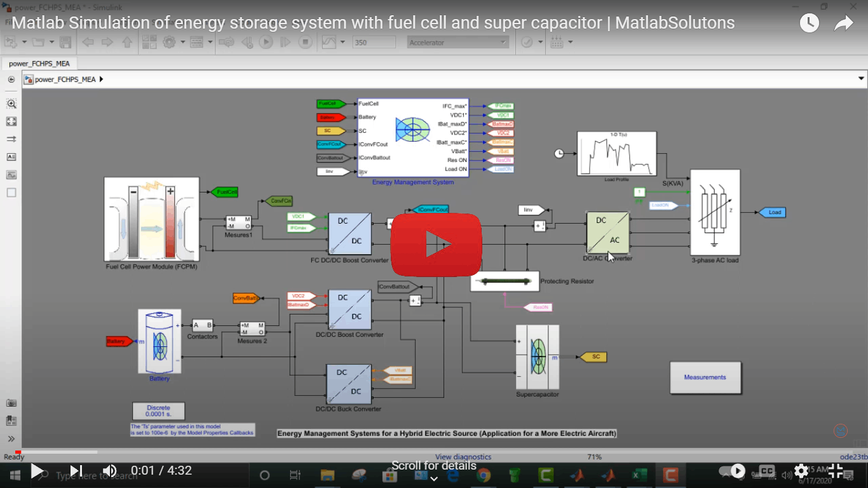Image resolution: width=868 pixels, height=488 pixels.
Task: Select the Energy Management System block
Action: pos(413,138)
